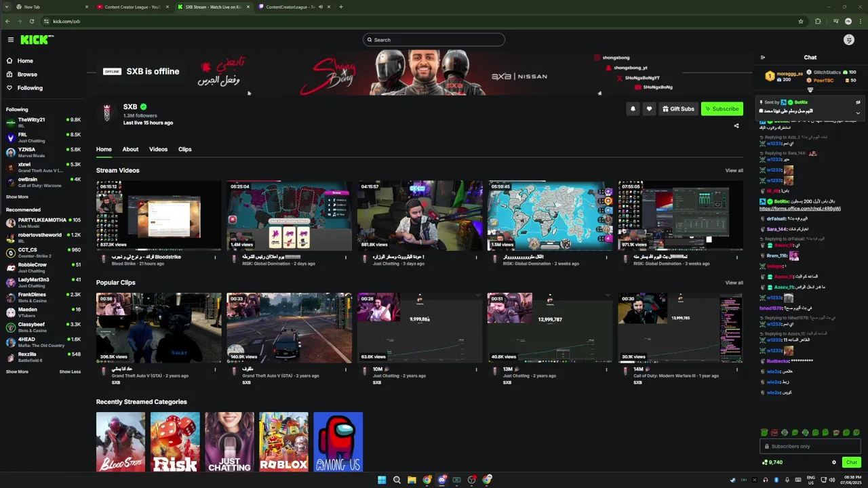Open options for the Bloodstrike video
This screenshot has width=868, height=488.
click(x=216, y=257)
